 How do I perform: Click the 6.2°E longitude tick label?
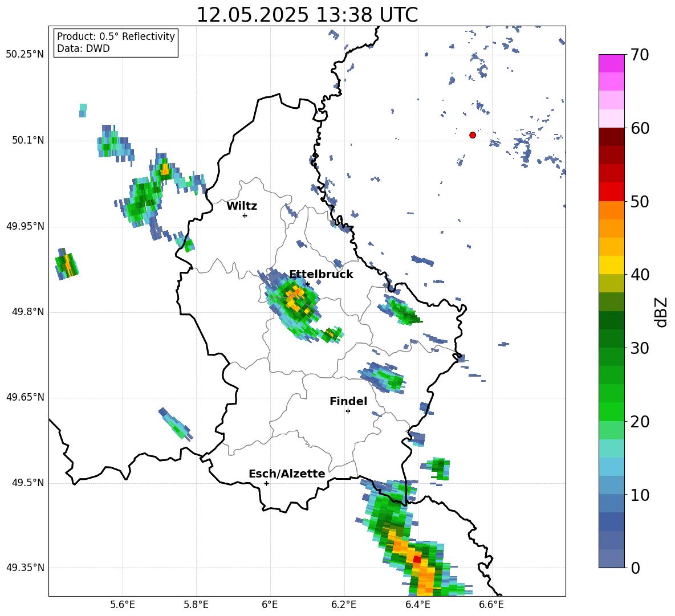coord(344,605)
